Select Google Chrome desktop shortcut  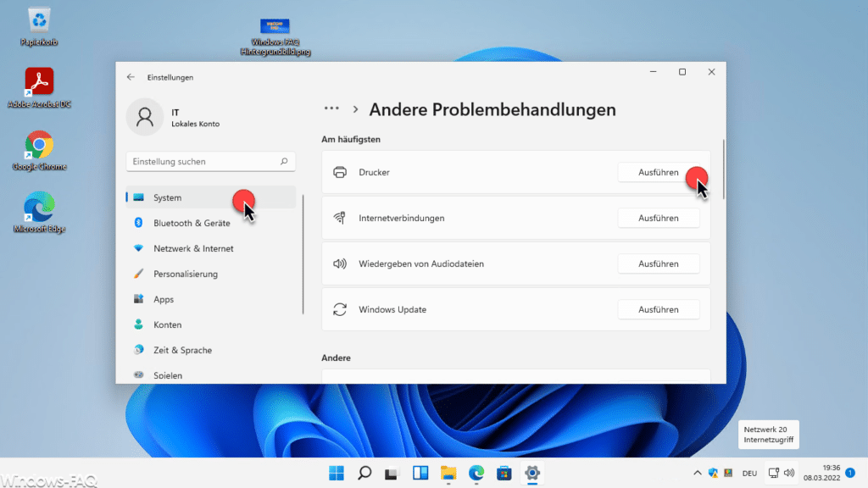coord(39,151)
